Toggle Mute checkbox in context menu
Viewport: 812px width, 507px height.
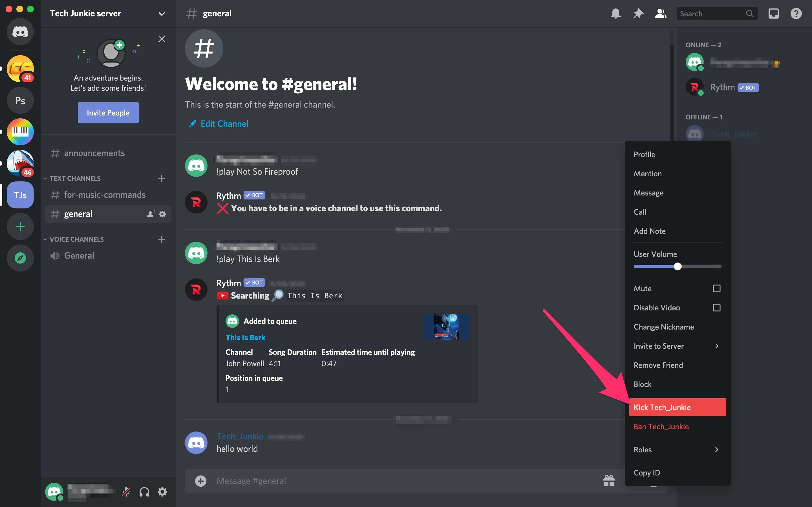(x=716, y=288)
